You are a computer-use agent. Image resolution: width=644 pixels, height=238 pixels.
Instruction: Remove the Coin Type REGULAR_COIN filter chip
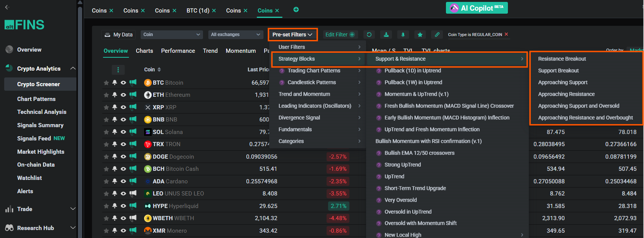[x=506, y=34]
